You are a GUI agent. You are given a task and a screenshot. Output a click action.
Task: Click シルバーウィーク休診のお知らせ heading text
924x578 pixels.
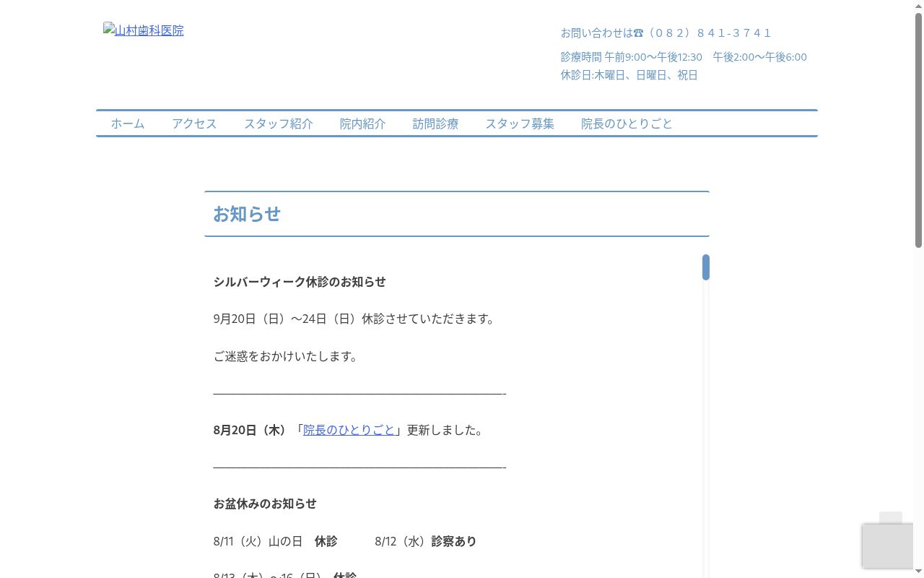coord(300,282)
